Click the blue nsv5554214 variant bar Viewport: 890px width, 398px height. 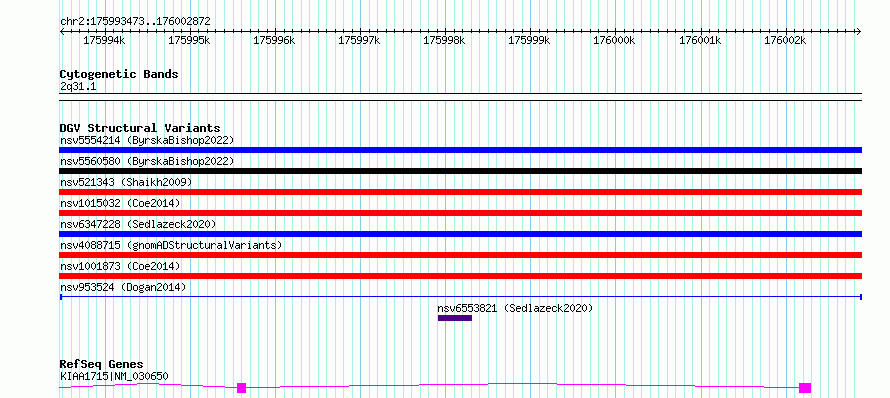tap(460, 150)
